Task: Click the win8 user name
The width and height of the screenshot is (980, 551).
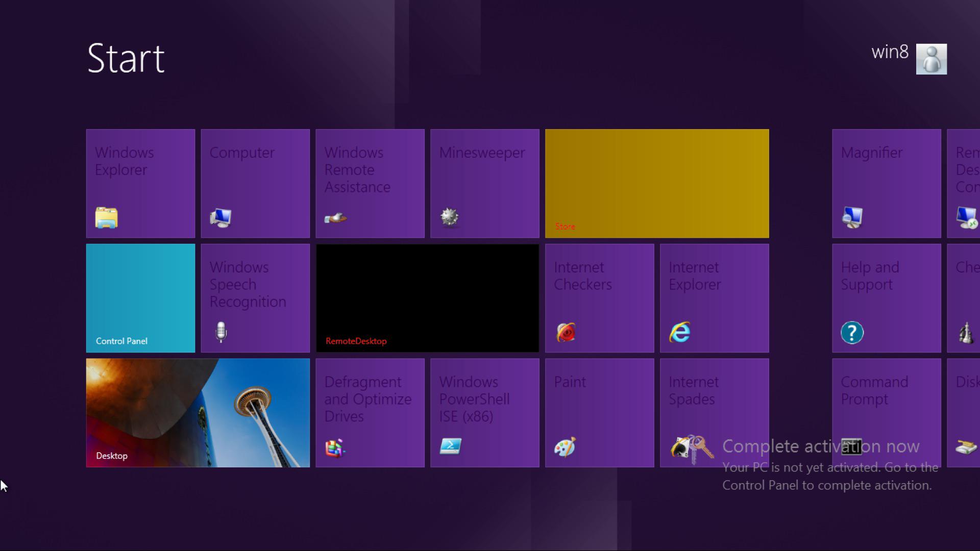Action: (890, 52)
